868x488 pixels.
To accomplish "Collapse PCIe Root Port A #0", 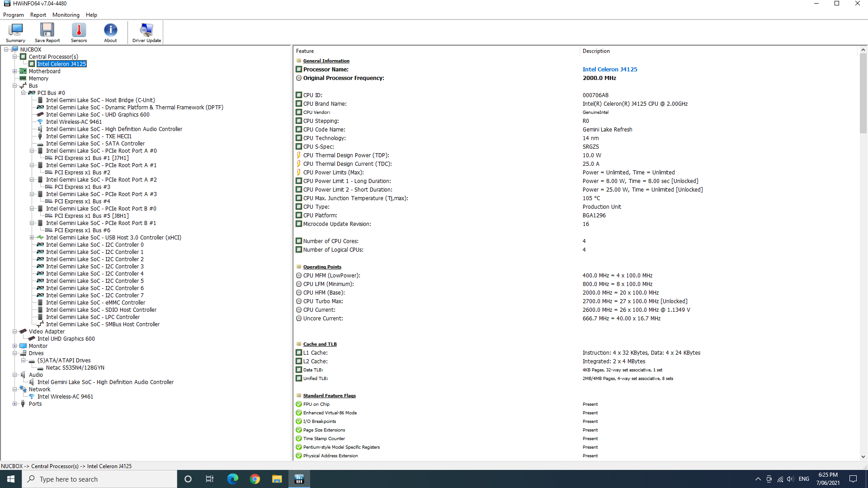I will tap(32, 151).
